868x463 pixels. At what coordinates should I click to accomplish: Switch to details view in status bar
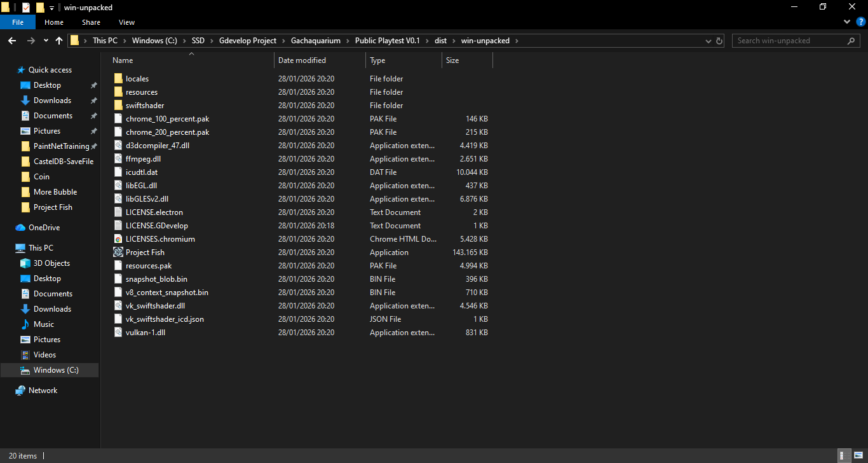844,455
